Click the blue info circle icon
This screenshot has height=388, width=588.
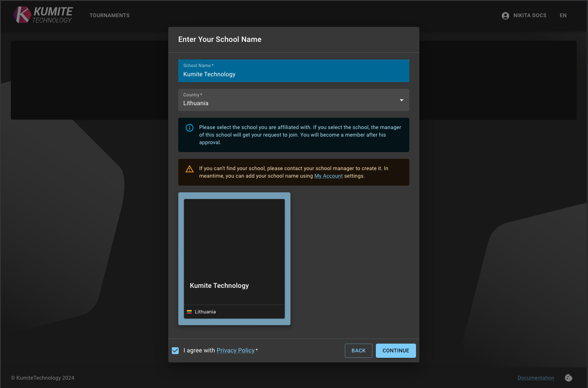[190, 128]
